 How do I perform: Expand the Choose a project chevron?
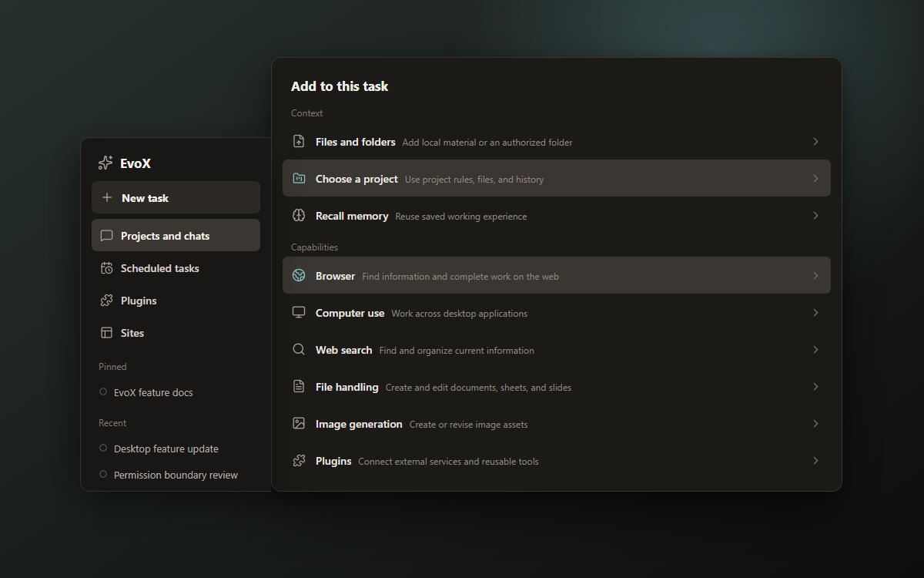pyautogui.click(x=815, y=178)
